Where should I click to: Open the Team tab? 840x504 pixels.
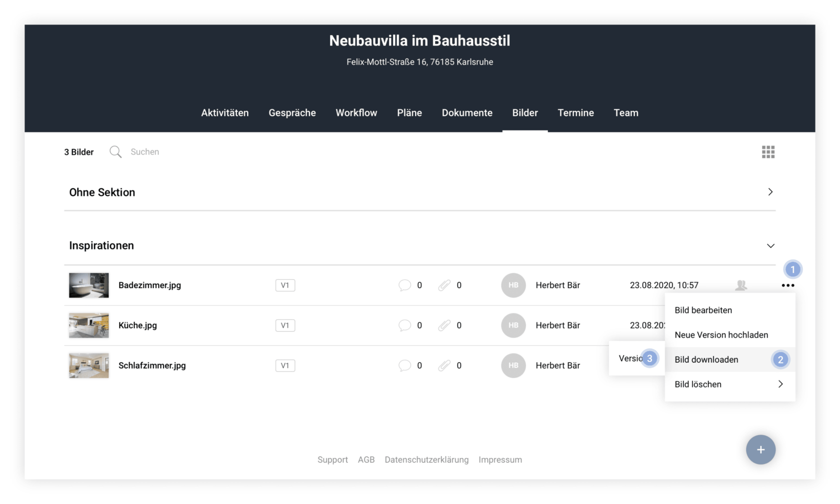point(626,113)
